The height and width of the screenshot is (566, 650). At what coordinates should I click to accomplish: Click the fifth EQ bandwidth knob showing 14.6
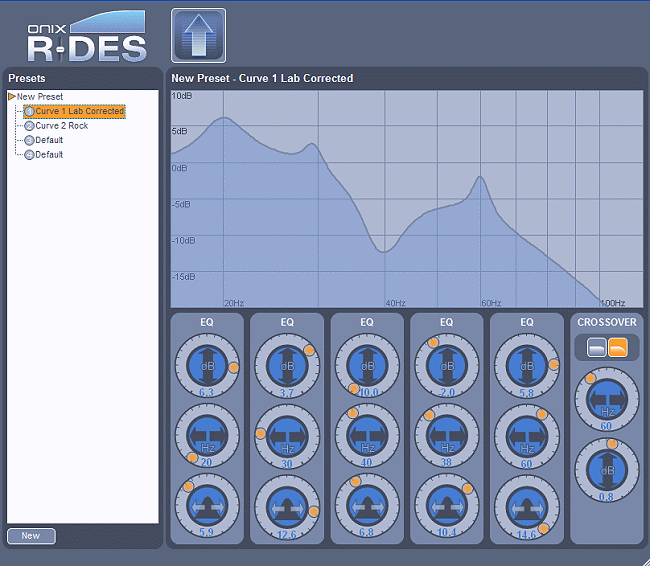pyautogui.click(x=527, y=507)
